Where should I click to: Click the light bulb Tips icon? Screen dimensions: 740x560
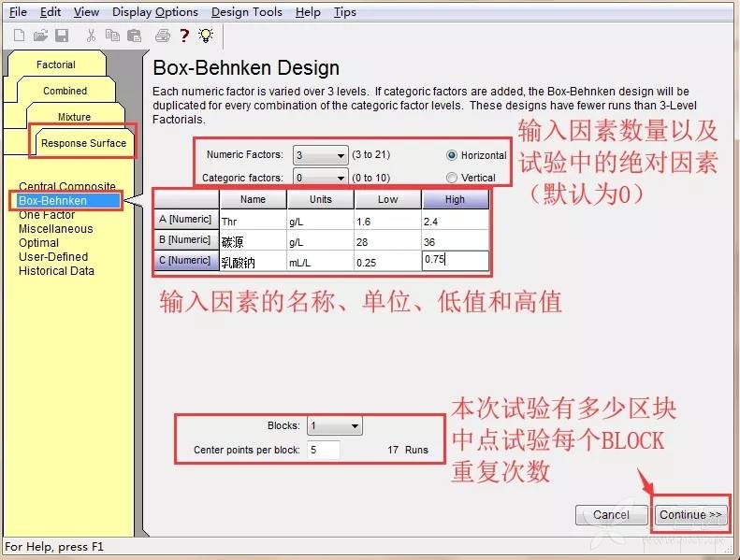pyautogui.click(x=206, y=36)
